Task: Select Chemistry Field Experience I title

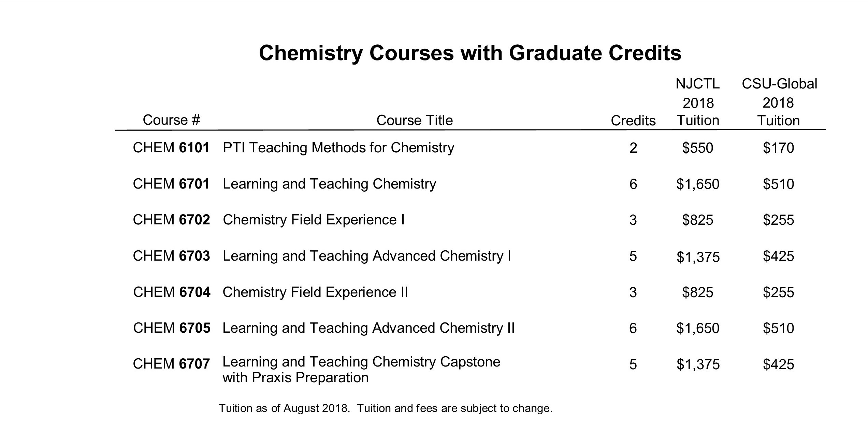Action: [x=314, y=220]
